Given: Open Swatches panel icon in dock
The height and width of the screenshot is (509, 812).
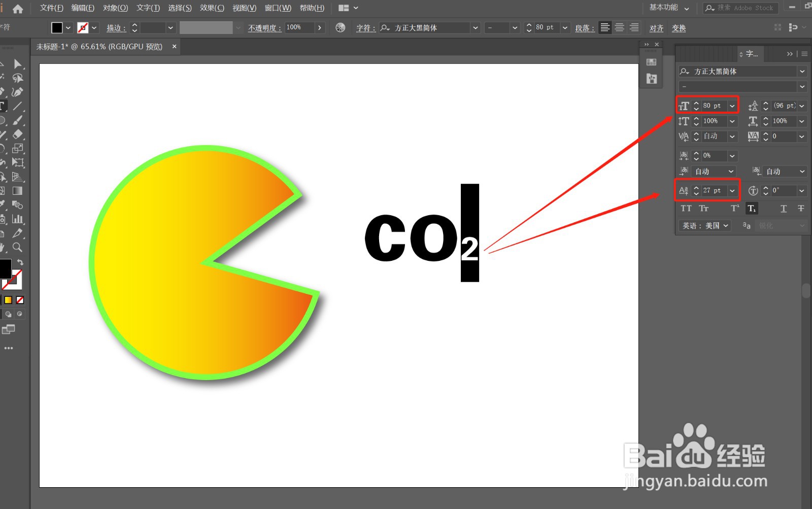Looking at the screenshot, I should (x=652, y=62).
